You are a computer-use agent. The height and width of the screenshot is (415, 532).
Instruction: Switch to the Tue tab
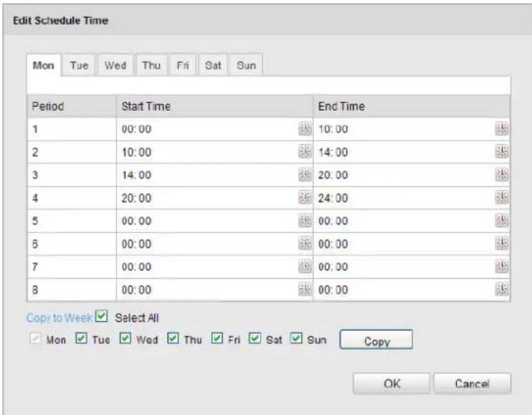[79, 65]
